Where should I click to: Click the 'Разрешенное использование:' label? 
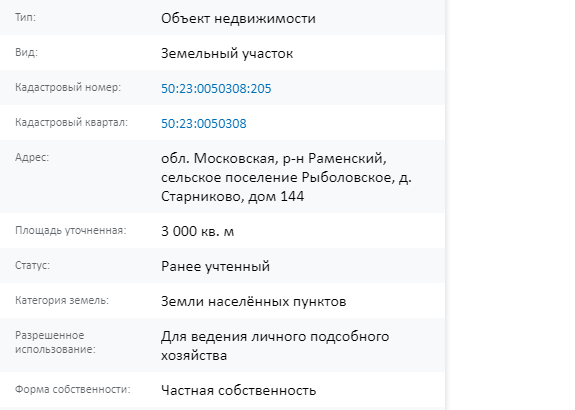[x=55, y=342]
